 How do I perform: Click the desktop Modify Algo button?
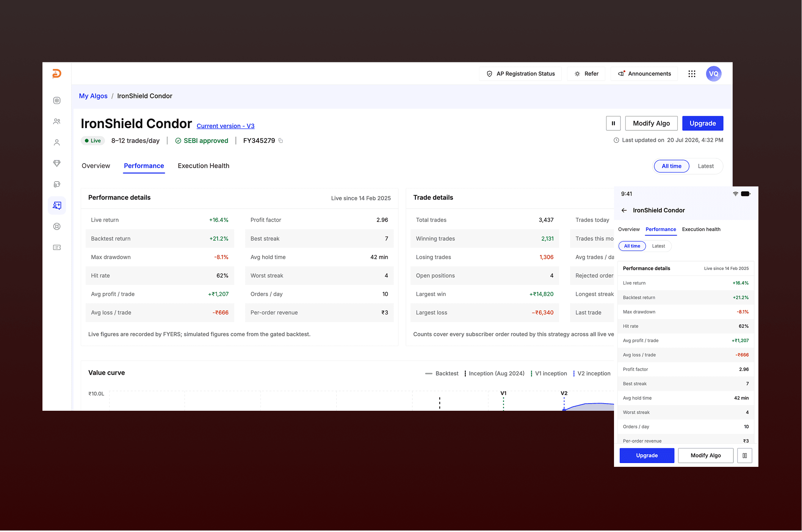(x=651, y=123)
